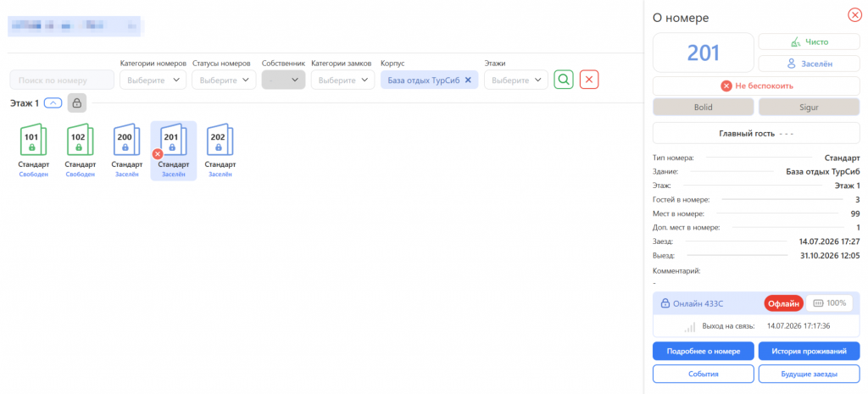
Task: Open Подробнее о номере
Action: pyautogui.click(x=703, y=351)
